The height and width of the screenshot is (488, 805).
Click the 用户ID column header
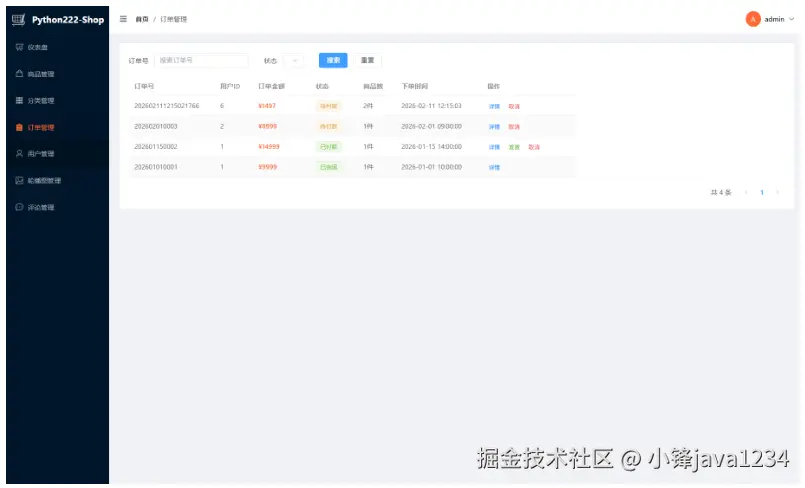coord(230,86)
